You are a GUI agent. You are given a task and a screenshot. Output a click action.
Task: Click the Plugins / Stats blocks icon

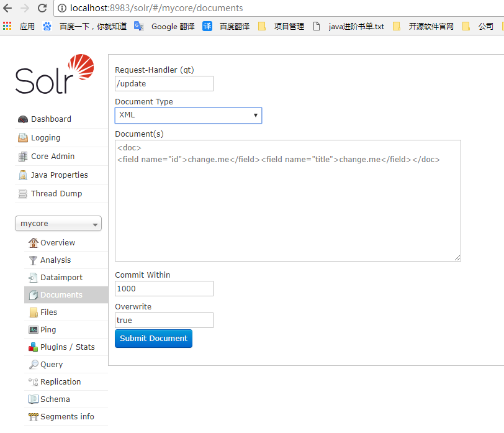click(33, 347)
